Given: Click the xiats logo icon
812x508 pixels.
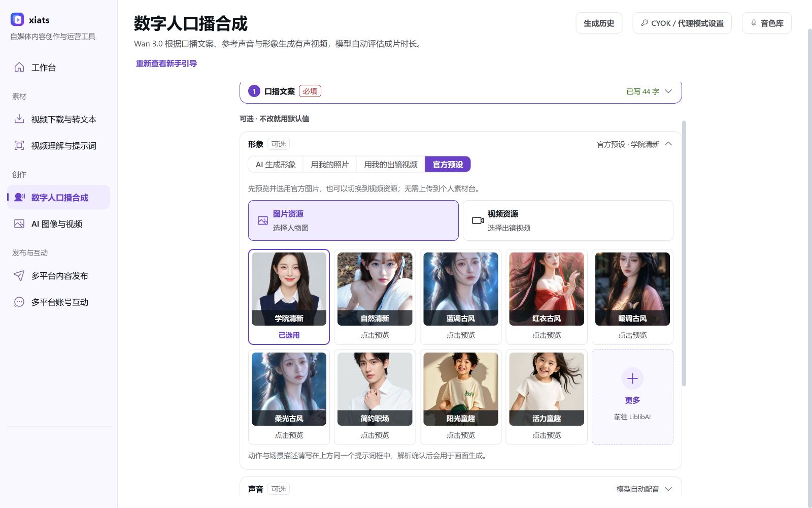Looking at the screenshot, I should tap(17, 19).
